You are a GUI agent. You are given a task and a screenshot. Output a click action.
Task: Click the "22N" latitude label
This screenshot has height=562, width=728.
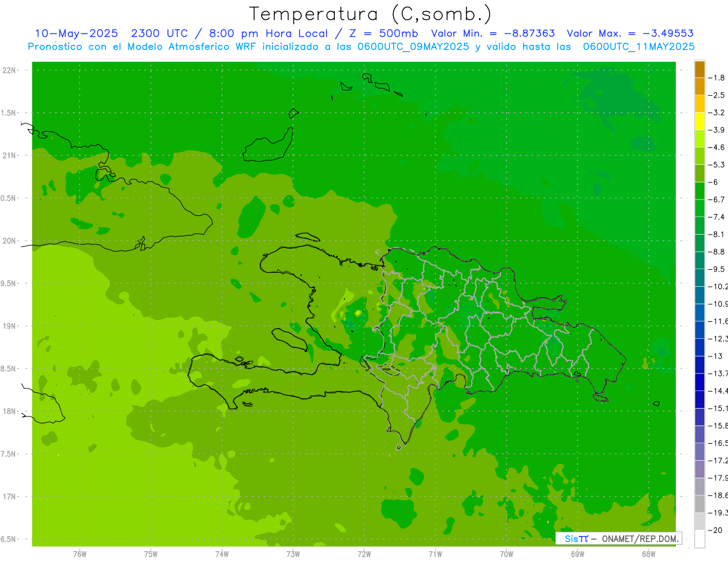[x=10, y=70]
